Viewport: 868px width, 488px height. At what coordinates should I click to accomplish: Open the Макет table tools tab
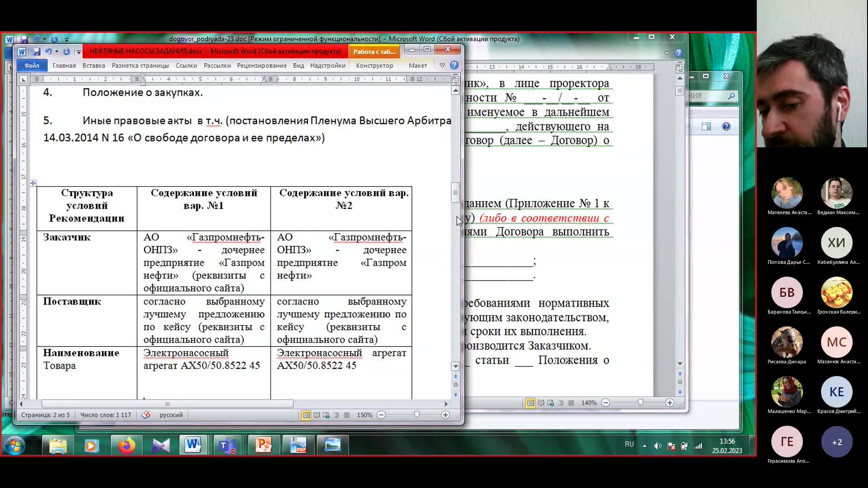(x=418, y=66)
